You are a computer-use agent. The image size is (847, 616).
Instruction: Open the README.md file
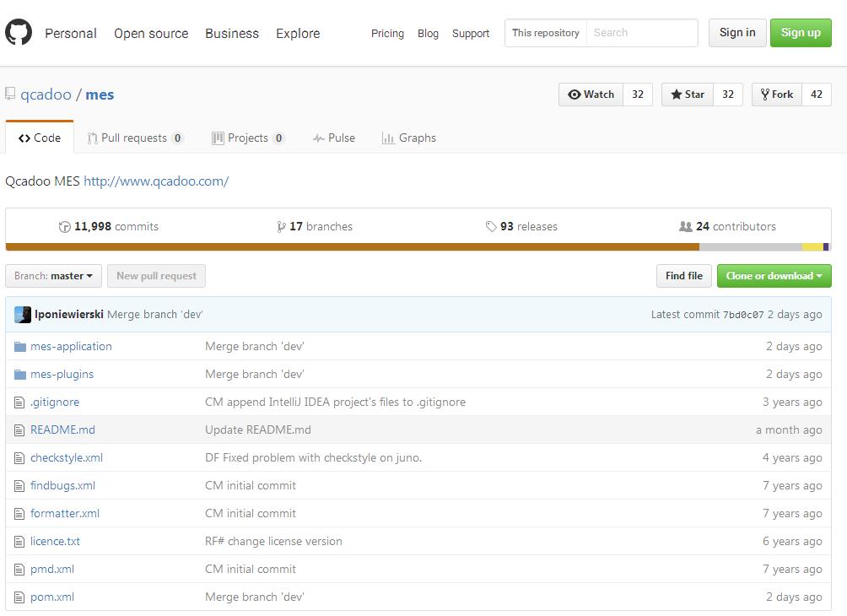[62, 430]
